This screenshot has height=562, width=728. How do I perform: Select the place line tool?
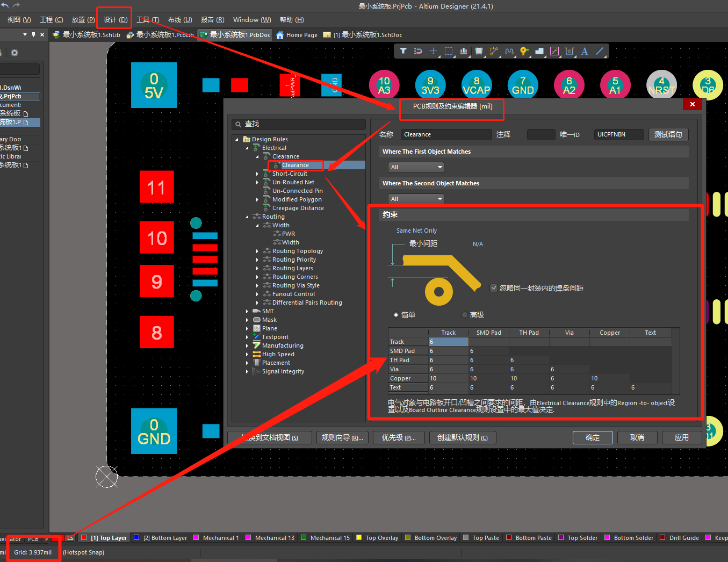(600, 51)
